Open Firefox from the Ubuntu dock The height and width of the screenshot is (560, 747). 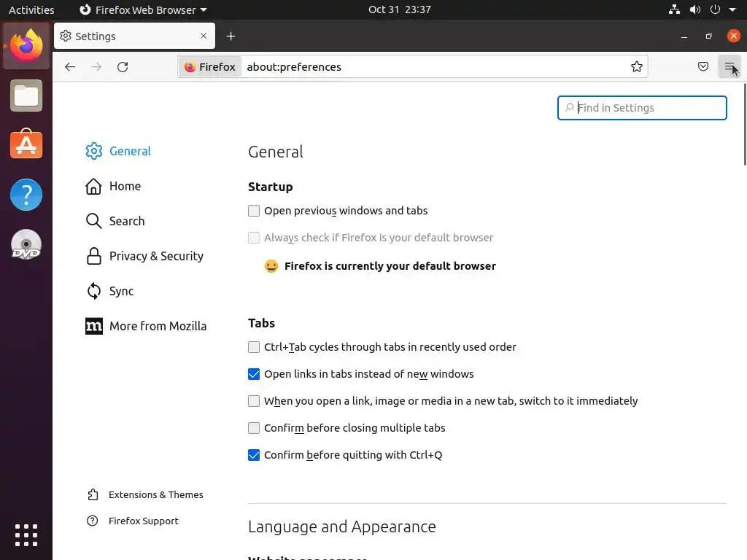click(26, 46)
